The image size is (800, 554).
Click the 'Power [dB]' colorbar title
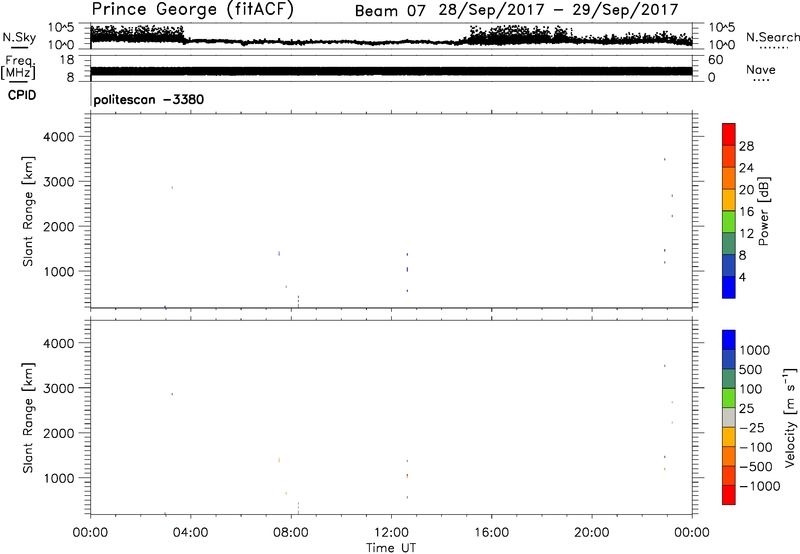763,211
